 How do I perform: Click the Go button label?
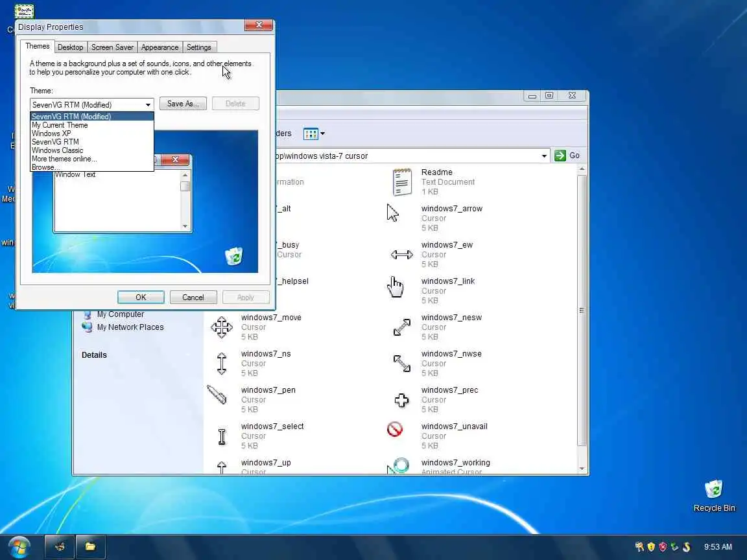(x=575, y=156)
